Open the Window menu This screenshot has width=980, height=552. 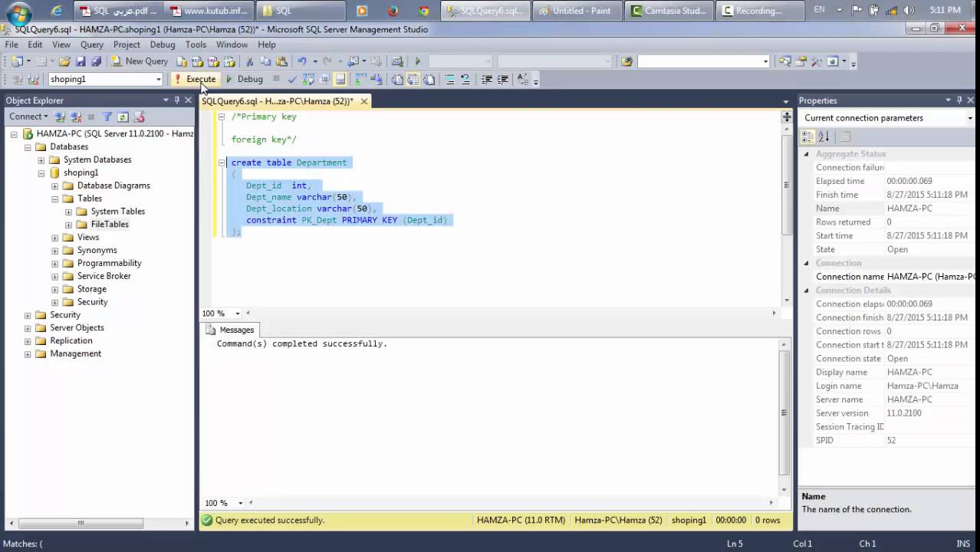[232, 44]
